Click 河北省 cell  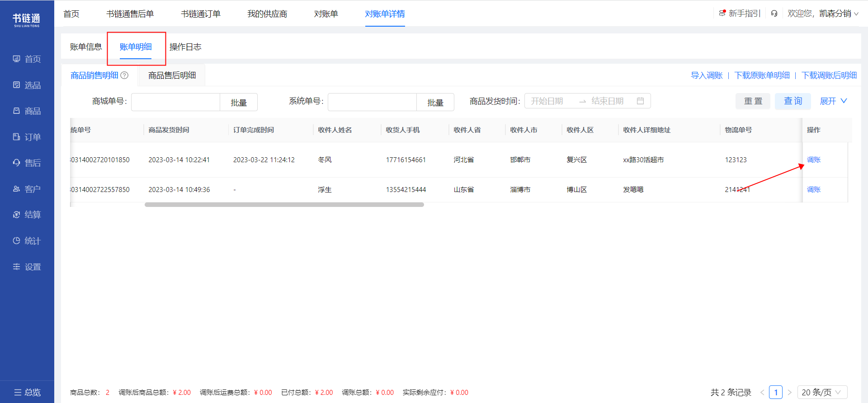(x=464, y=160)
